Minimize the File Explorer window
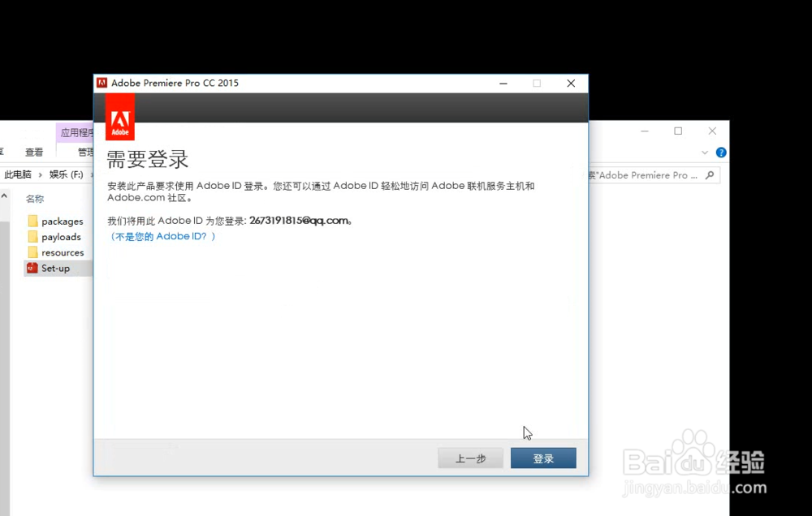Screen dimensions: 812x516 (x=644, y=131)
